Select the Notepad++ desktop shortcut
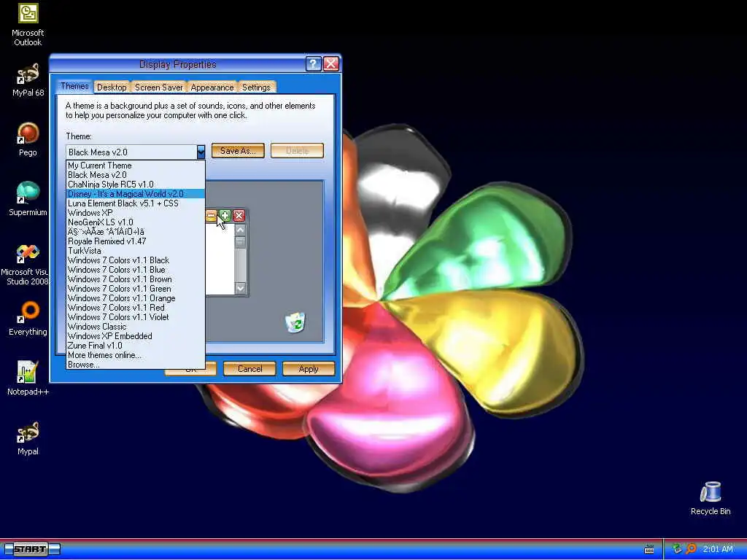 tap(28, 378)
